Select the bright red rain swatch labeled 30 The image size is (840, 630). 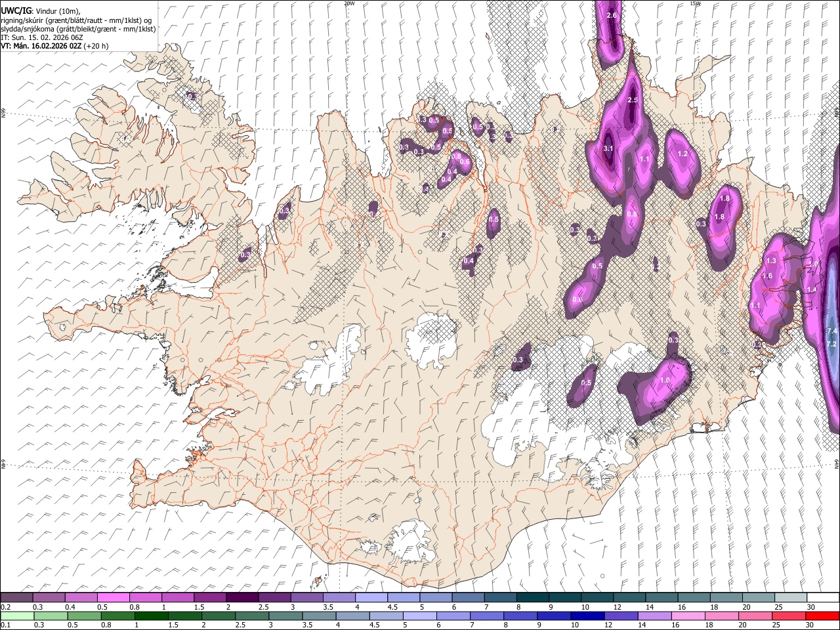click(822, 616)
